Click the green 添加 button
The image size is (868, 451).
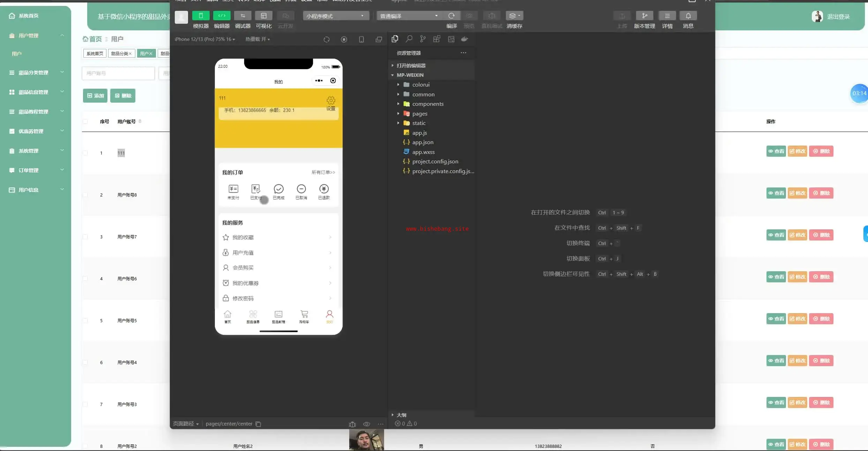[x=95, y=96]
